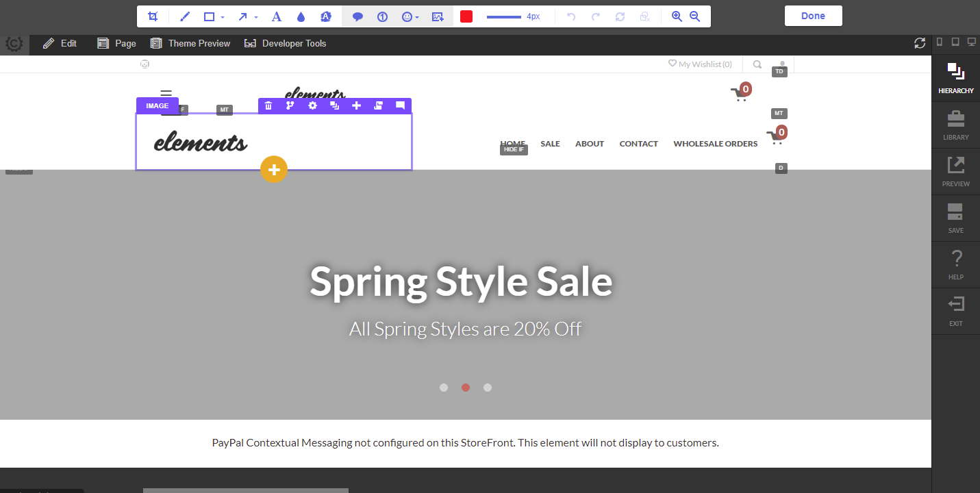The height and width of the screenshot is (493, 980).
Task: Choose the freehand pen drawing tool
Action: click(x=184, y=16)
